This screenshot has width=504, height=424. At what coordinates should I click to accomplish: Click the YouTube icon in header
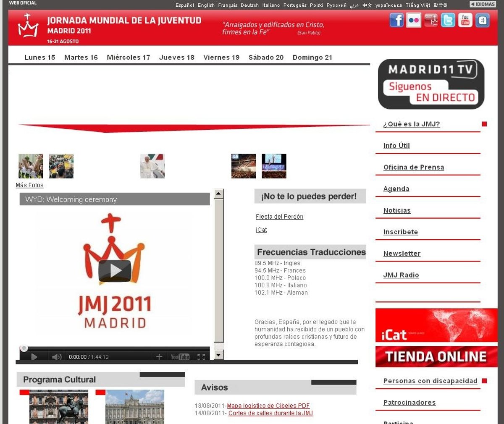coord(465,20)
